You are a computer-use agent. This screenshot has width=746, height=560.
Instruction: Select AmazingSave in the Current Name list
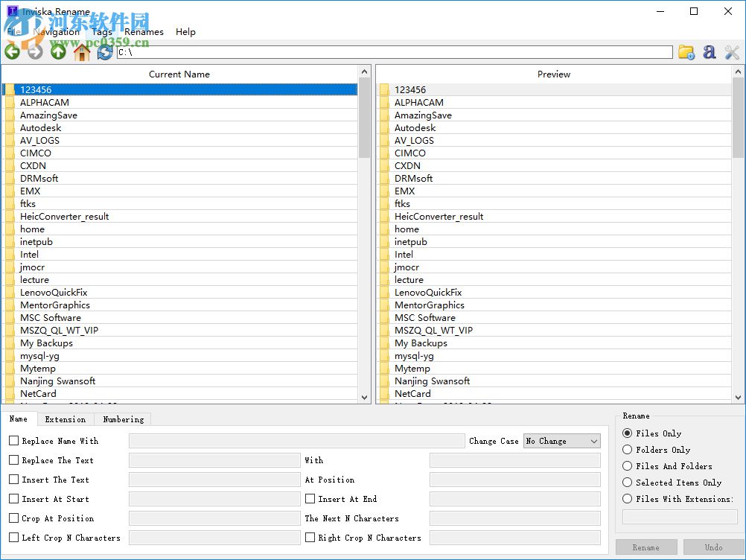click(x=180, y=115)
